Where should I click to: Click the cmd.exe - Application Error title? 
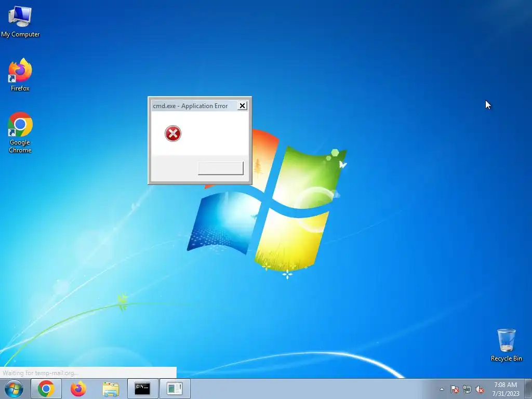tap(190, 106)
